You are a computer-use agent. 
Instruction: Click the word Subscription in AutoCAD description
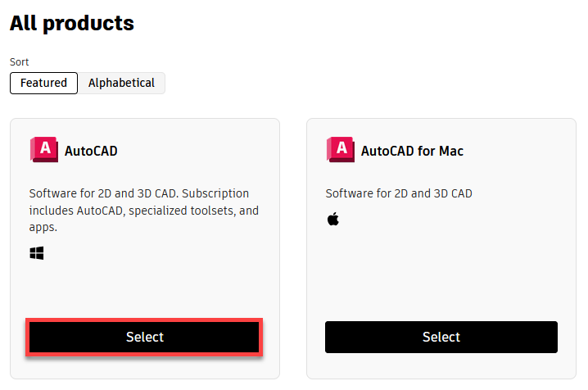coord(215,193)
